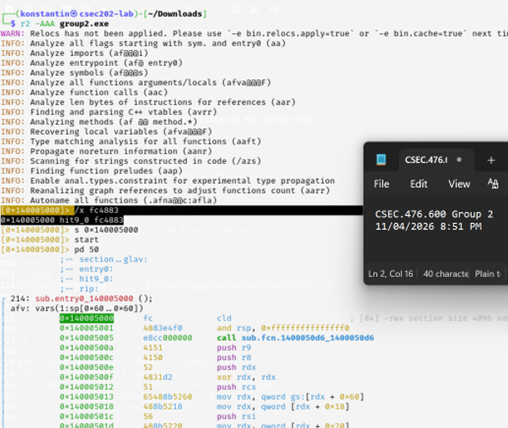Click 'konstantin' username in shell prompt
The width and height of the screenshot is (508, 428).
(x=45, y=14)
